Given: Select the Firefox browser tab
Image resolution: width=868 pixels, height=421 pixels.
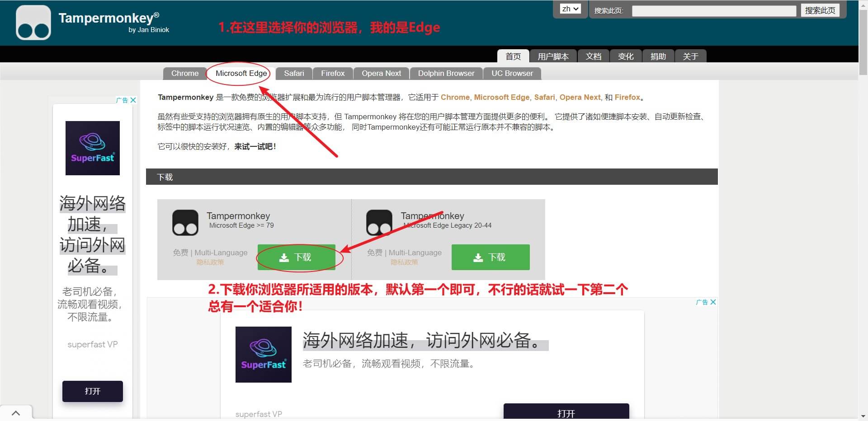Looking at the screenshot, I should 333,73.
